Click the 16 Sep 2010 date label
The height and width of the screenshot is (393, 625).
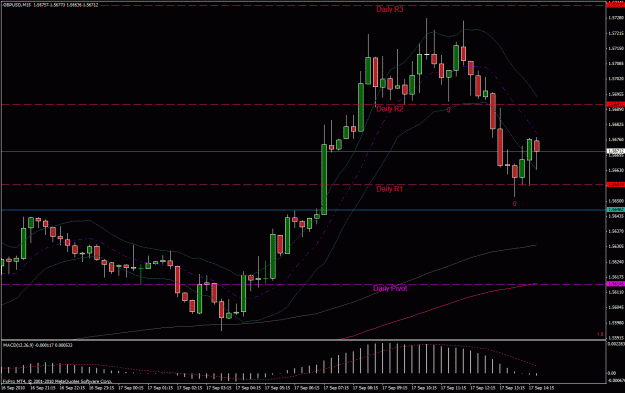point(13,387)
